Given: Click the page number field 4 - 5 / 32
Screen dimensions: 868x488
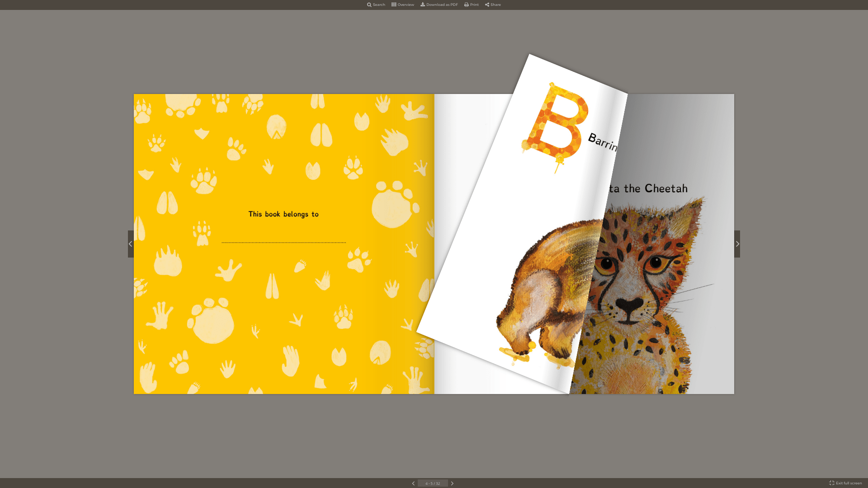Looking at the screenshot, I should (x=433, y=483).
